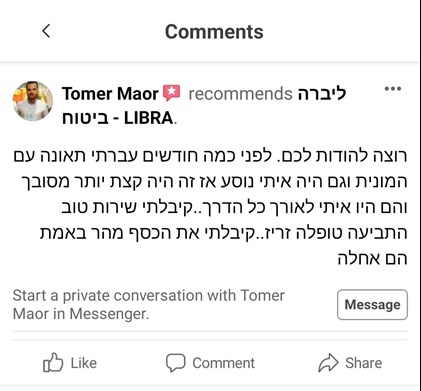
Task: Open Tomer Maor's profile name link
Action: 110,94
